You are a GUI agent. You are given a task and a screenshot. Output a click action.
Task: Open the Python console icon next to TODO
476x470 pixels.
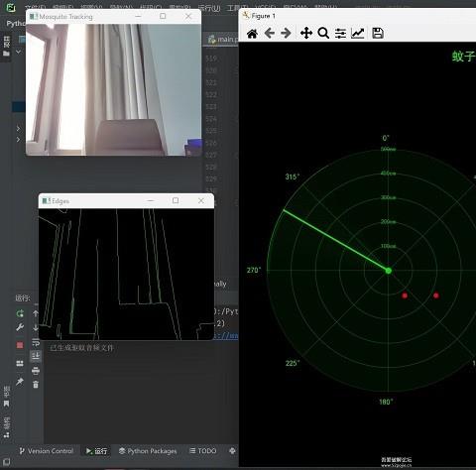click(x=232, y=451)
